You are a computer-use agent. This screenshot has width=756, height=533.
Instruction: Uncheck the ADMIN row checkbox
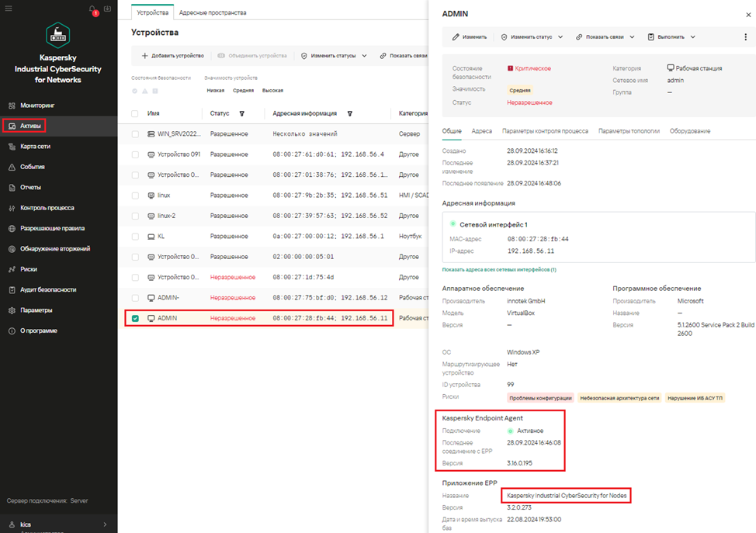click(135, 319)
